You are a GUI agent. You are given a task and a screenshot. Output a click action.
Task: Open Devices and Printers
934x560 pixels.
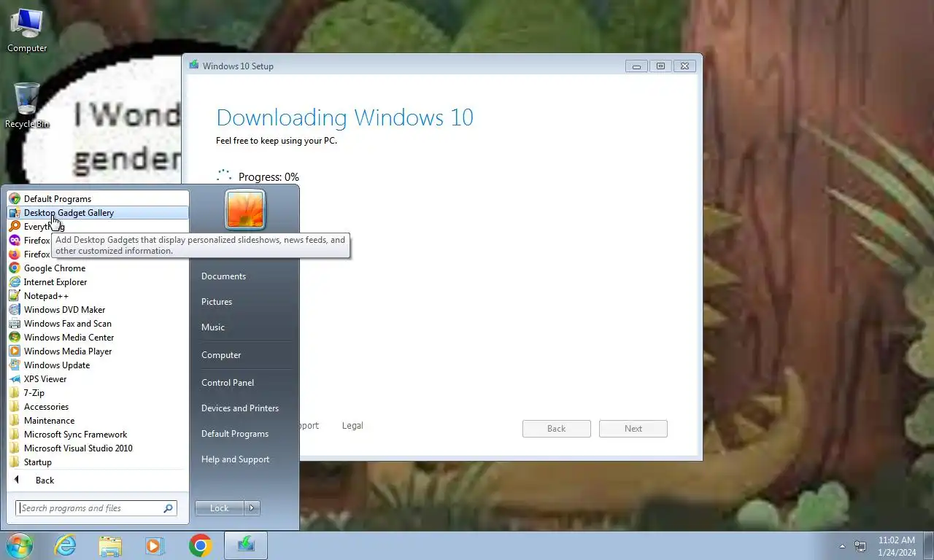click(245, 408)
